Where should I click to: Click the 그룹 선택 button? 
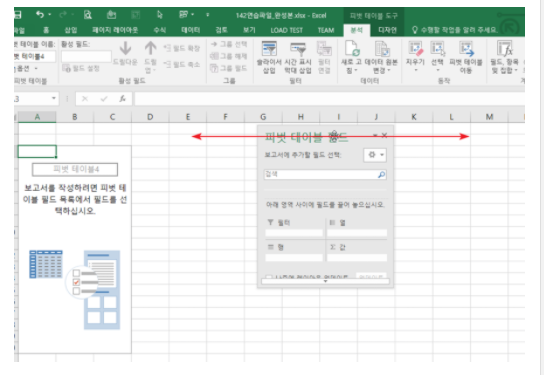point(229,44)
